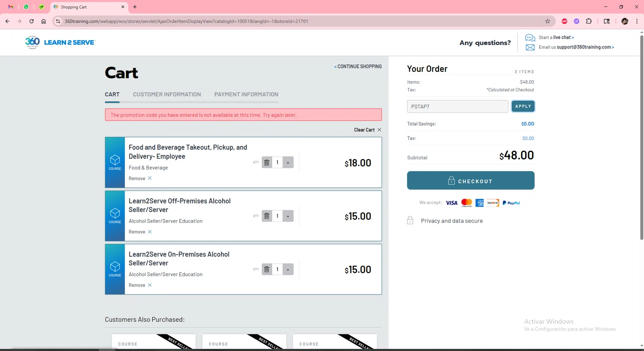Apply the promo code
The height and width of the screenshot is (351, 644).
[x=523, y=106]
